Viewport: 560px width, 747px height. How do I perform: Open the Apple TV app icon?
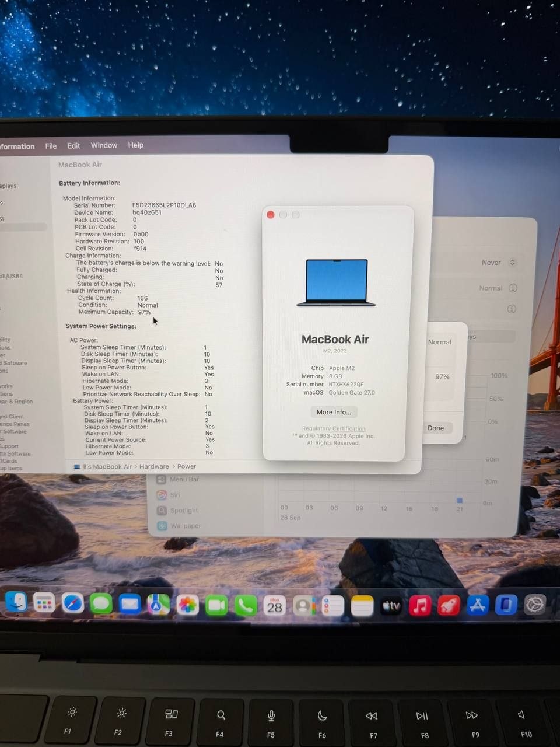[391, 606]
